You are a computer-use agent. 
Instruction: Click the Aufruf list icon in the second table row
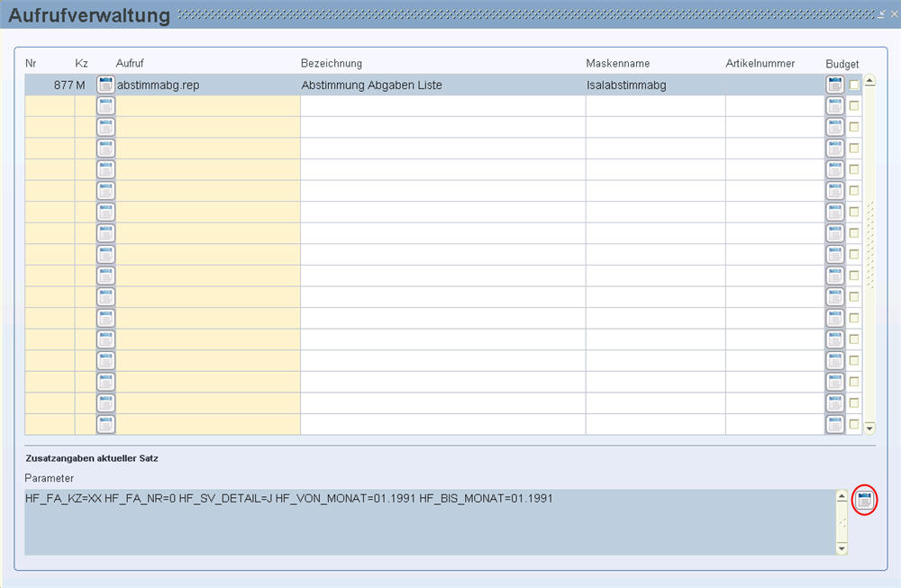tap(105, 106)
